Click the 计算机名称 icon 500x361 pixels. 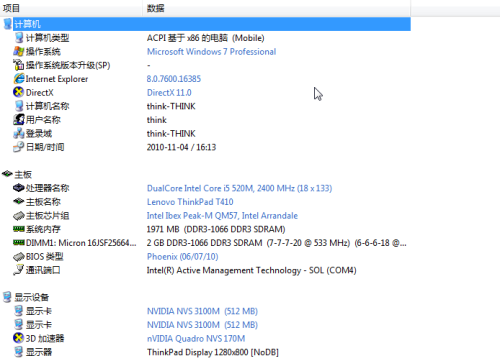pyautogui.click(x=19, y=106)
